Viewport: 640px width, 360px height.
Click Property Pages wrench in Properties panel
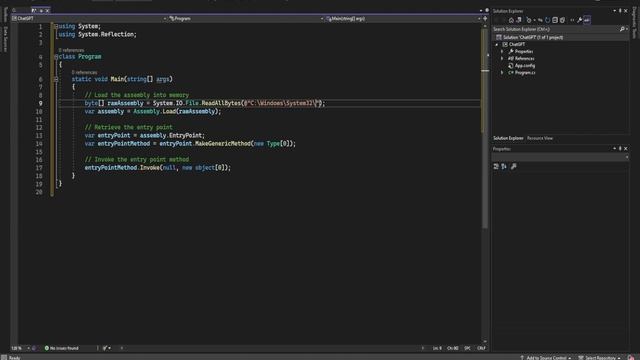click(514, 166)
